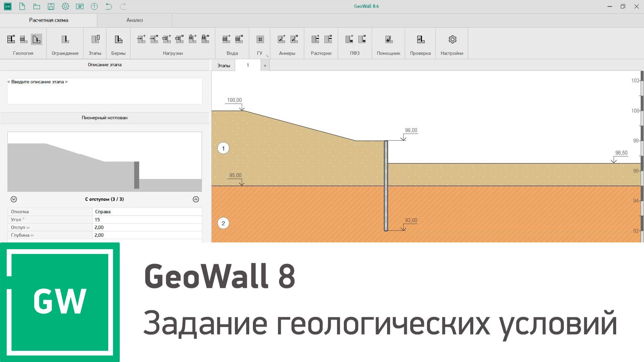Open the Бермы berms tool
This screenshot has width=644, height=362.
[x=118, y=39]
